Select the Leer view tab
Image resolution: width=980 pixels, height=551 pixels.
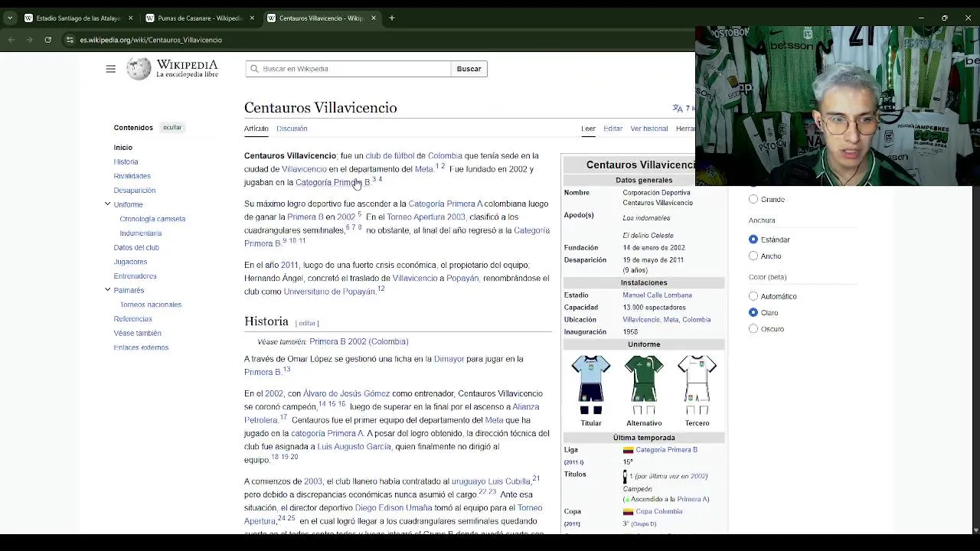tap(588, 129)
